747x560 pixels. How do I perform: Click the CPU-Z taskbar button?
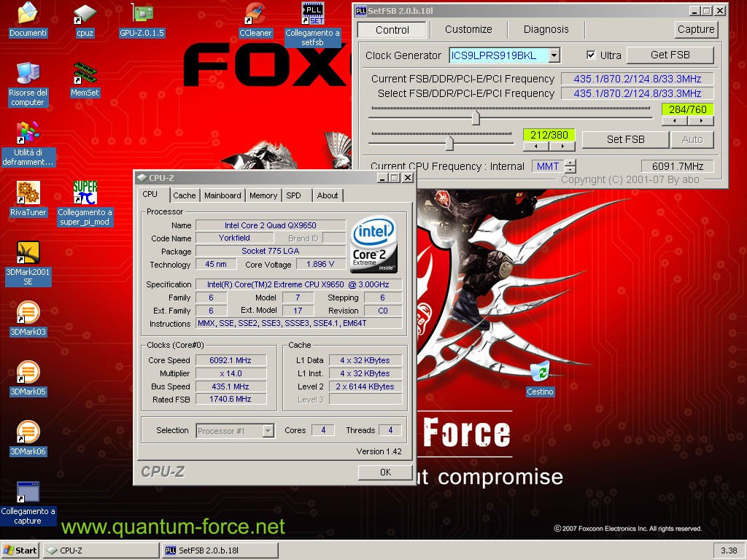coord(101,551)
